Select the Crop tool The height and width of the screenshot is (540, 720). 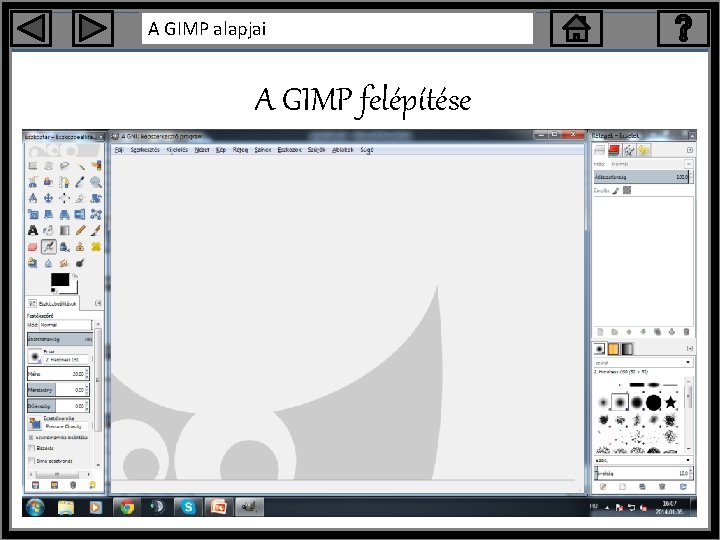(80, 198)
